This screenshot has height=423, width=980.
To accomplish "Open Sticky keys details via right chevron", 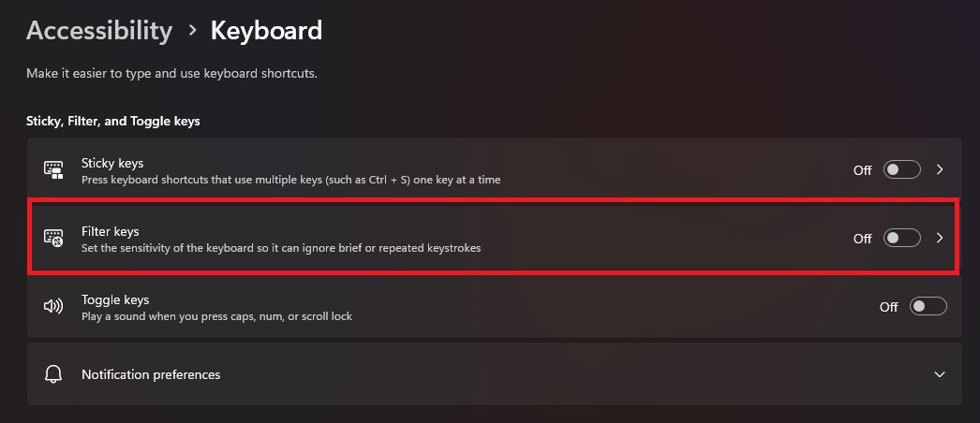I will point(940,169).
